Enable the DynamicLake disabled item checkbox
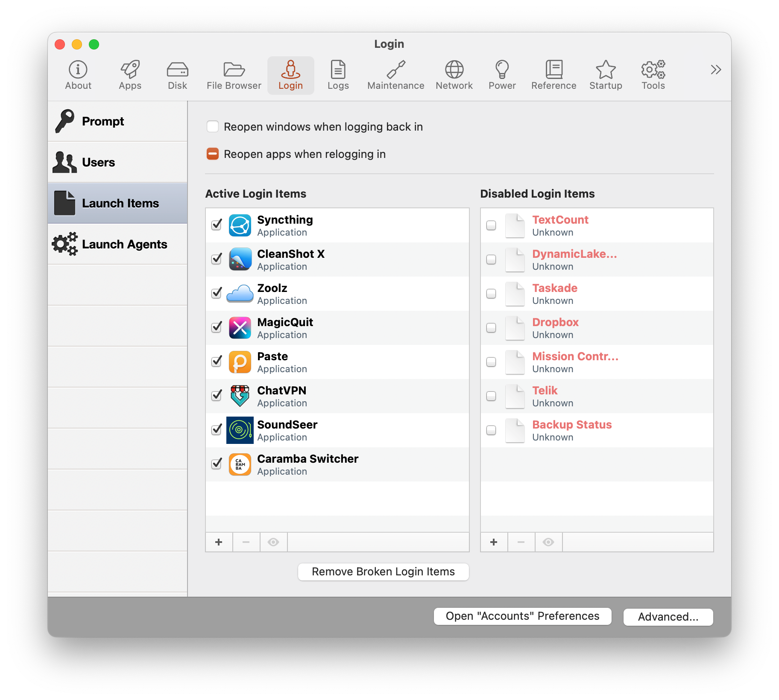This screenshot has width=779, height=700. [x=492, y=260]
